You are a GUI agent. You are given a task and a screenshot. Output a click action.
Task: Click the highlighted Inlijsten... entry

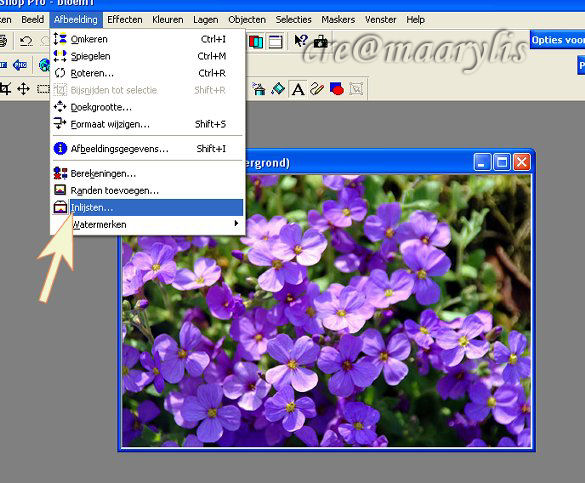148,207
